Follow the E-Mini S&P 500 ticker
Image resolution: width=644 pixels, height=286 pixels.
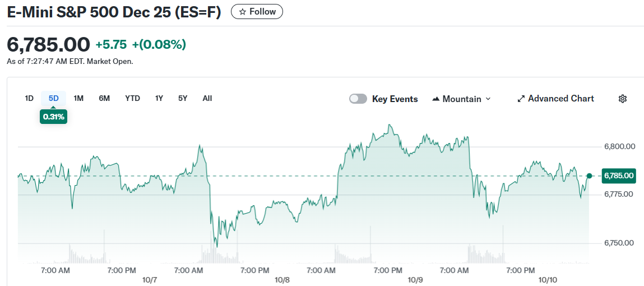[x=257, y=12]
